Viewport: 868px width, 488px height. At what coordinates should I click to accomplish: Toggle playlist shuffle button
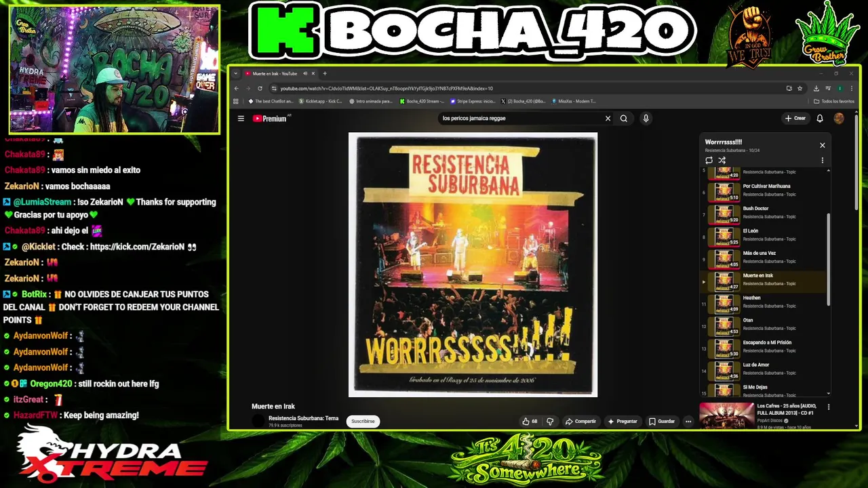coord(722,161)
